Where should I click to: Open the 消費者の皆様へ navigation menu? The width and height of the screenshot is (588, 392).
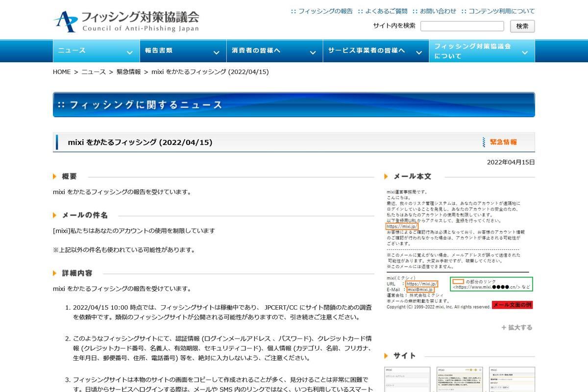274,50
